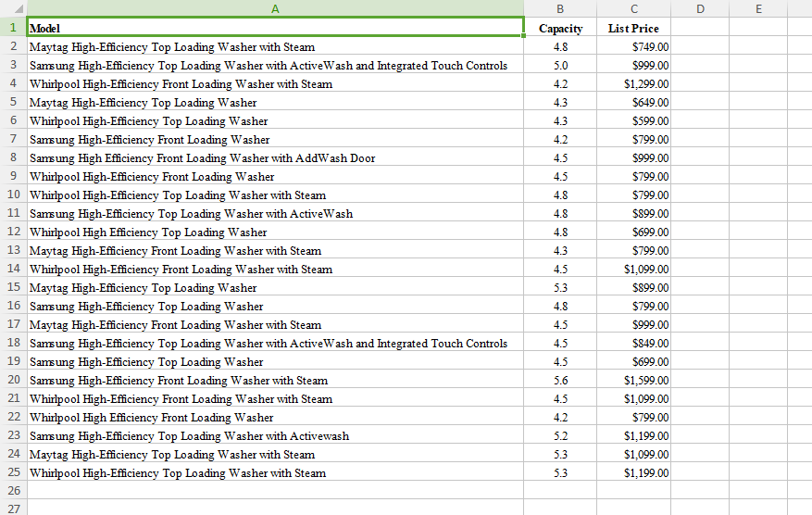
Task: Select capacity 5.2 cell in row 23
Action: point(560,435)
